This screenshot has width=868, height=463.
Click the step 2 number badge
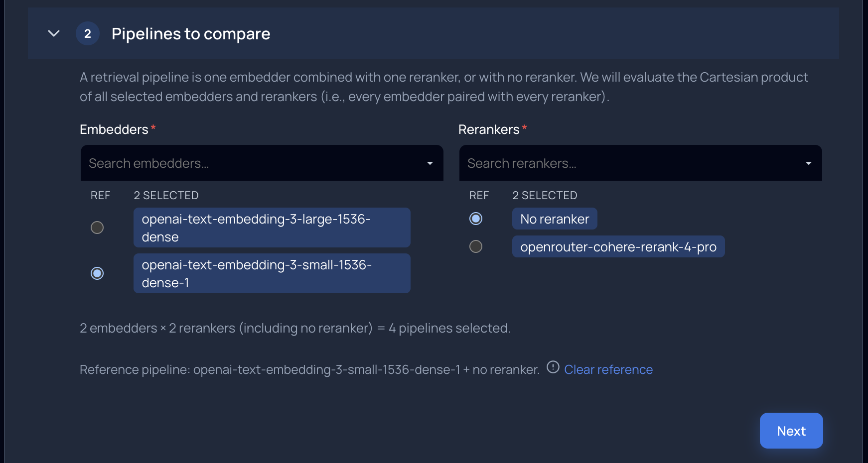pyautogui.click(x=88, y=33)
